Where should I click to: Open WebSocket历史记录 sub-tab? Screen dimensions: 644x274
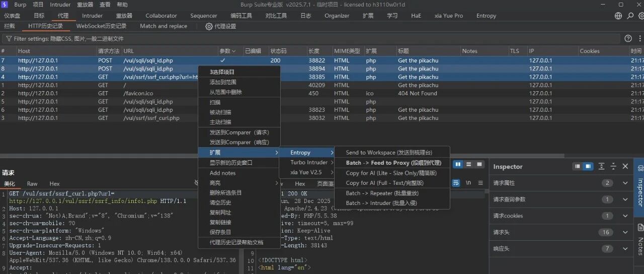[x=101, y=26]
